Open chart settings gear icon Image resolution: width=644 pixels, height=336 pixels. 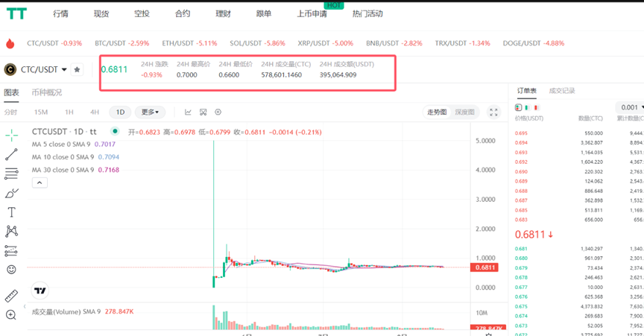click(218, 112)
